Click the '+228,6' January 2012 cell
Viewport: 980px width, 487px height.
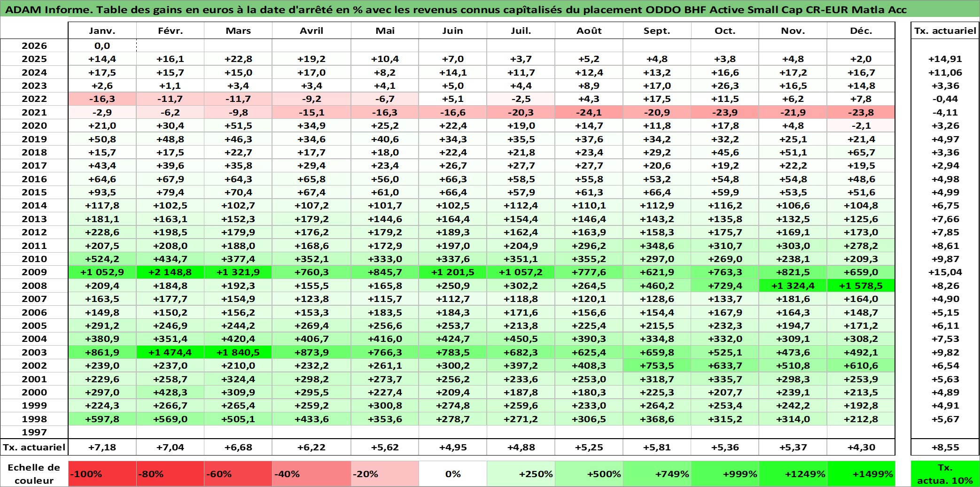[102, 232]
